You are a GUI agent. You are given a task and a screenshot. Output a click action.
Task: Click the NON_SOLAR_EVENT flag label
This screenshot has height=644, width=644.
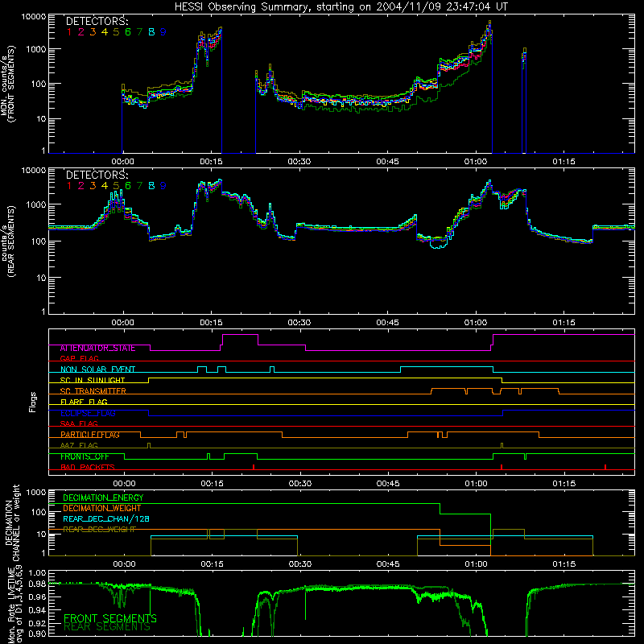[97, 369]
